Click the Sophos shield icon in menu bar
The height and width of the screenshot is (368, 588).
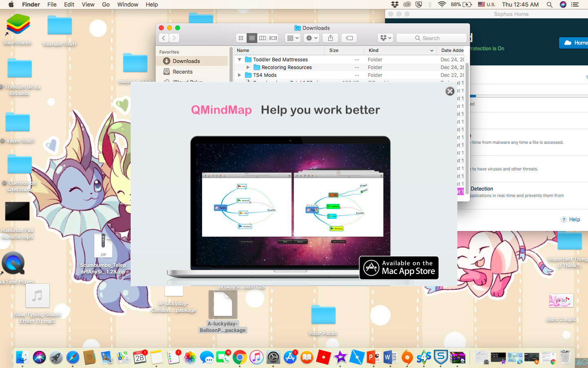pos(419,4)
